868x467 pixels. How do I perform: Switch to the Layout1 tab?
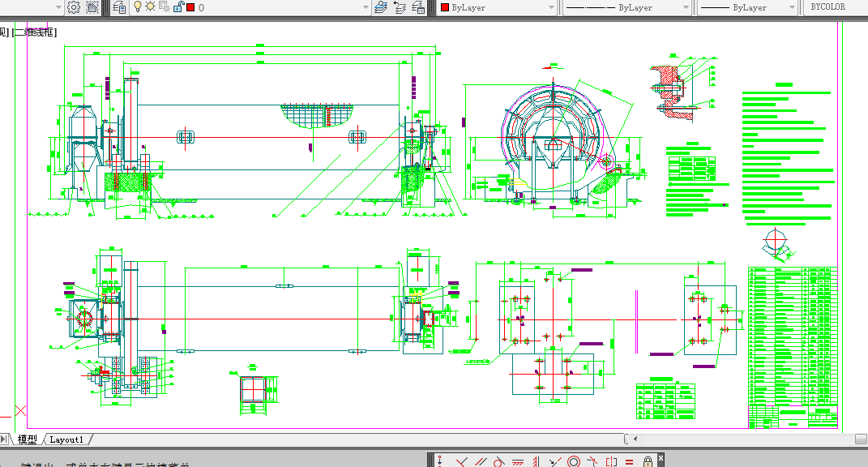coord(66,439)
